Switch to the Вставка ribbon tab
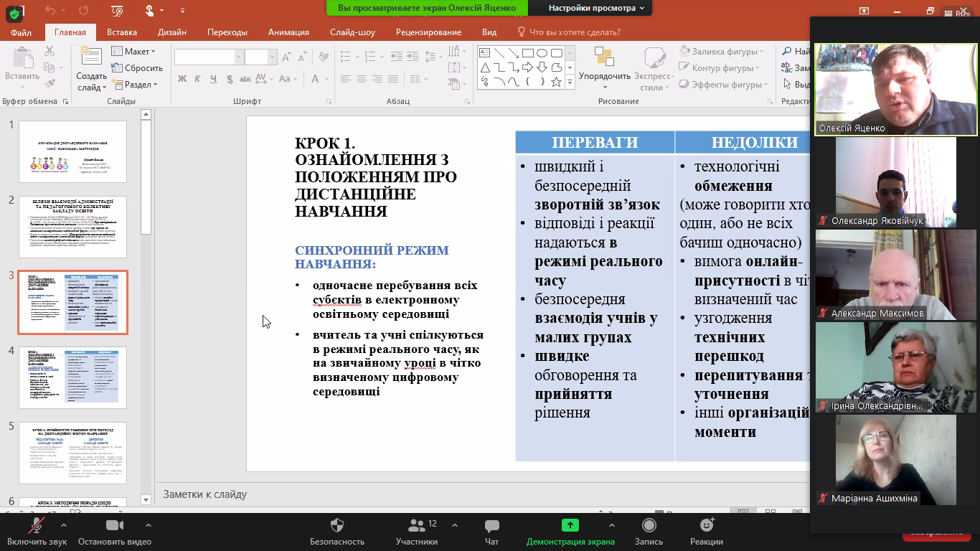The image size is (980, 551). point(122,32)
